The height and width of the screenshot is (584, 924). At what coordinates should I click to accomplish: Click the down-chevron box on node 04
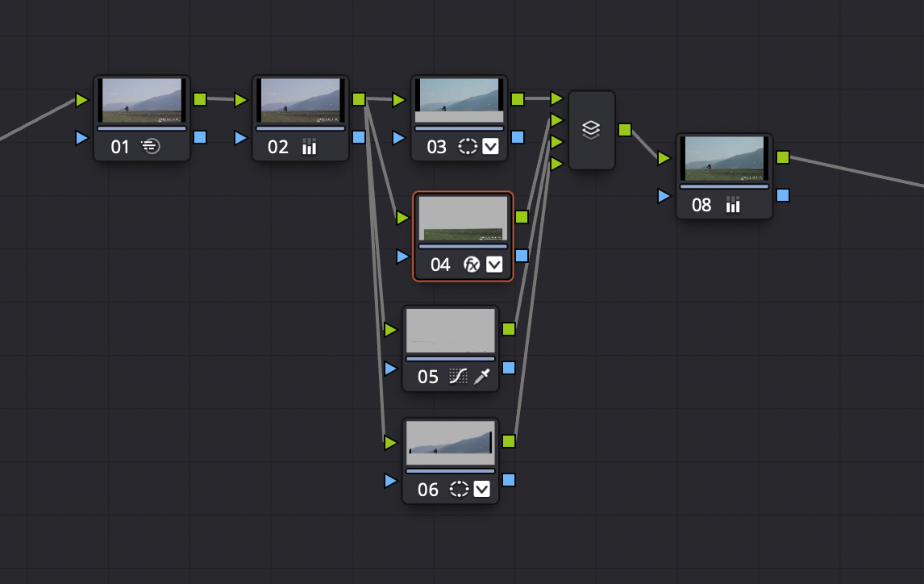tap(494, 265)
